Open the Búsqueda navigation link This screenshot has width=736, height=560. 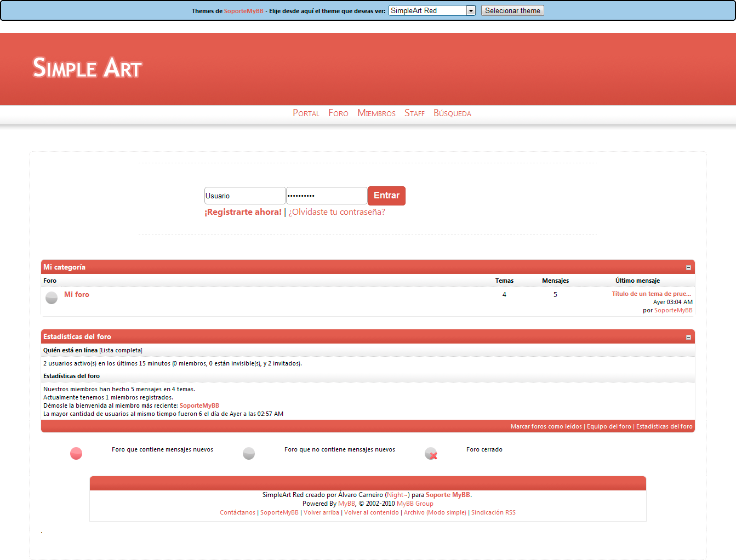pyautogui.click(x=452, y=113)
